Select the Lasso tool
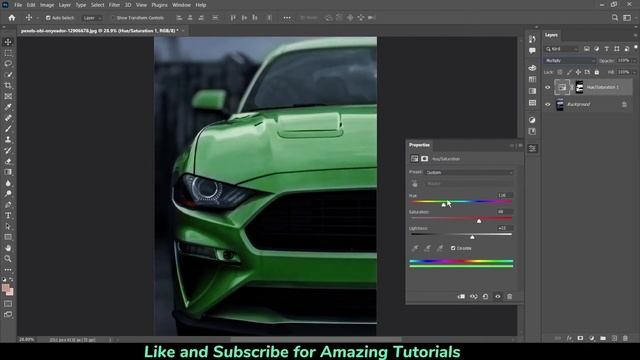 pos(8,64)
